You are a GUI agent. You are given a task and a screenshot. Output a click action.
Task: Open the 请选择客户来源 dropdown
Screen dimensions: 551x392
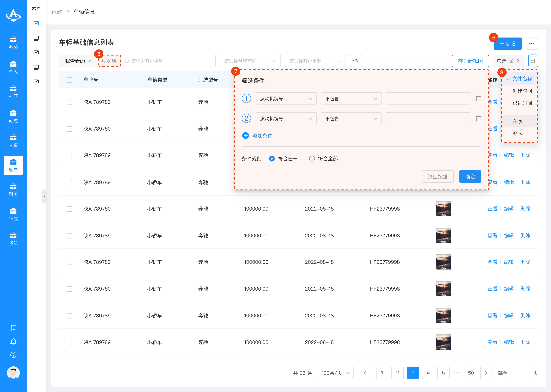tap(315, 61)
